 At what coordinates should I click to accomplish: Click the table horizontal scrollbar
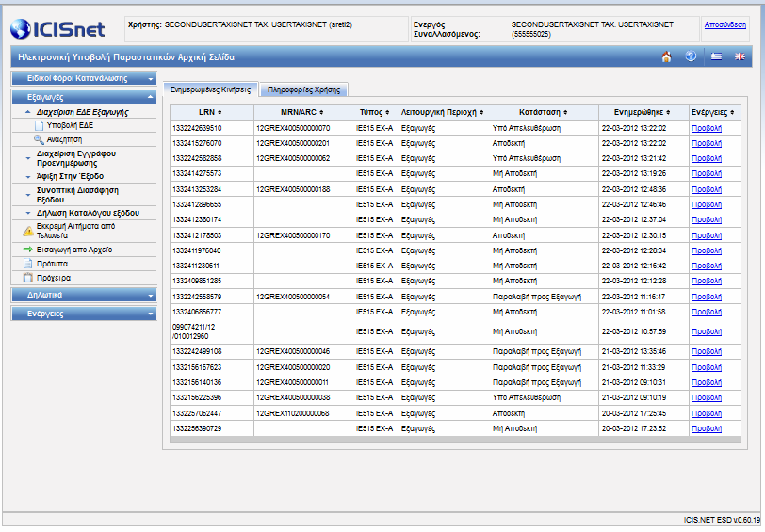[x=455, y=440]
